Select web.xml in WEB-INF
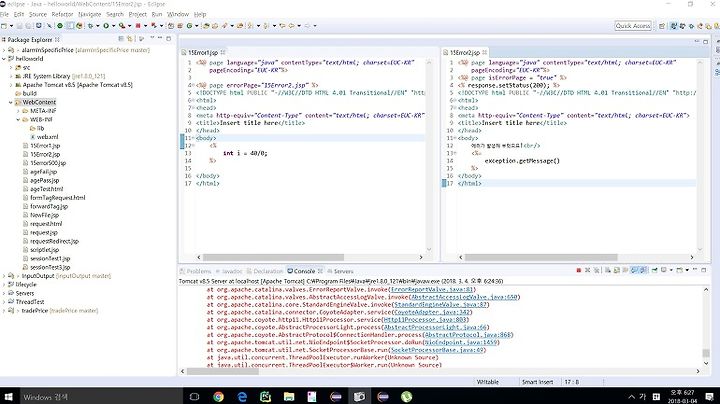Viewport: 720px width, 404px height. click(45, 137)
